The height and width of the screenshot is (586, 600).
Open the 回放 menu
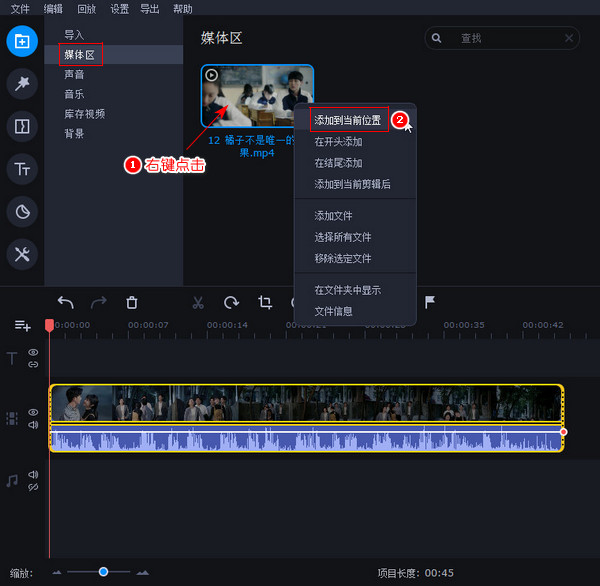tap(86, 8)
